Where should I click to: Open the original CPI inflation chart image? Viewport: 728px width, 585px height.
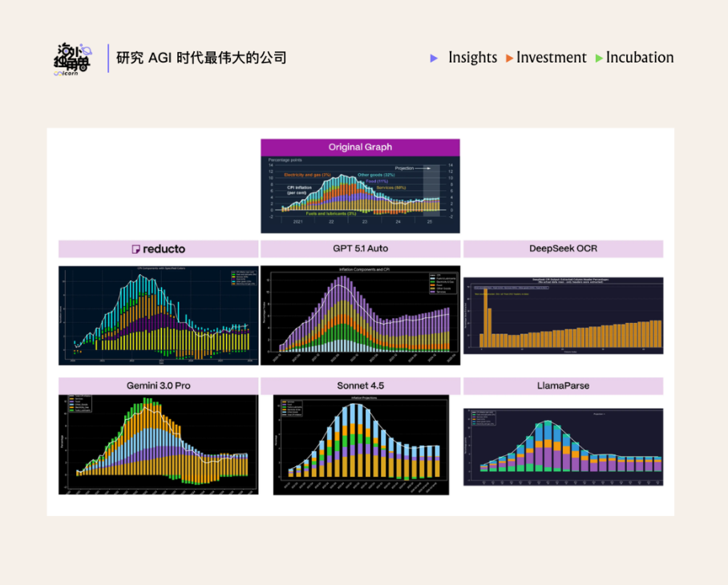[x=360, y=195]
